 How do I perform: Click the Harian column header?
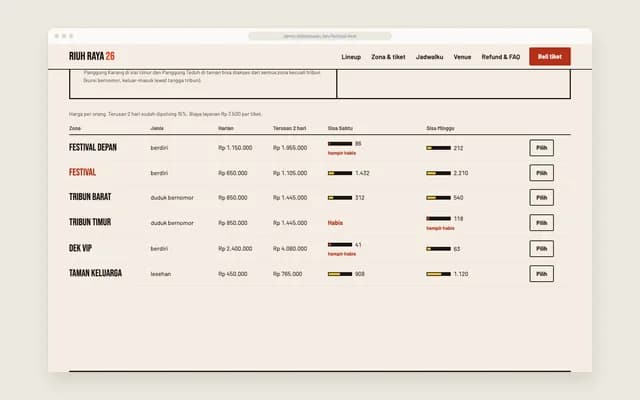coord(226,128)
